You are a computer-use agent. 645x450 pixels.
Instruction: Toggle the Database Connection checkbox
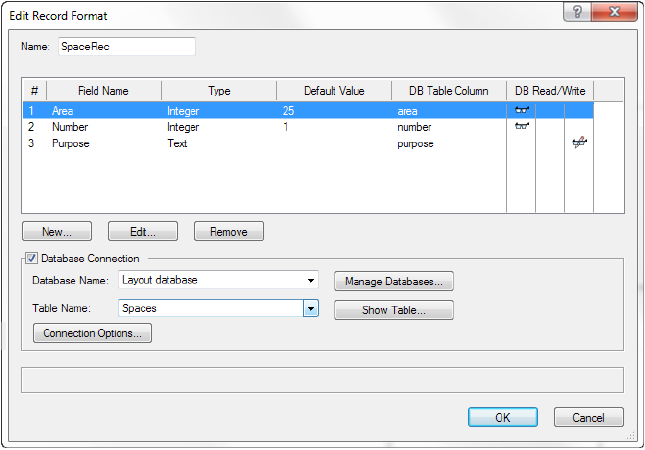point(31,259)
